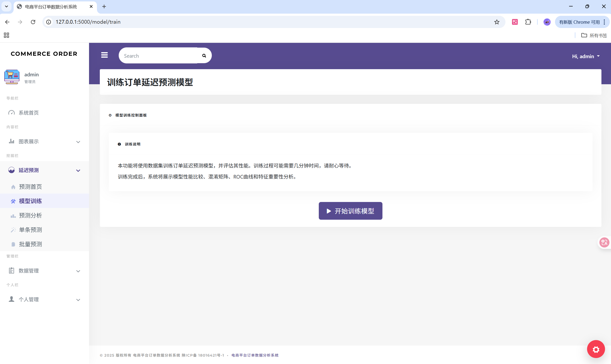Click the hamburger menu icon
Image resolution: width=611 pixels, height=364 pixels.
[x=104, y=55]
